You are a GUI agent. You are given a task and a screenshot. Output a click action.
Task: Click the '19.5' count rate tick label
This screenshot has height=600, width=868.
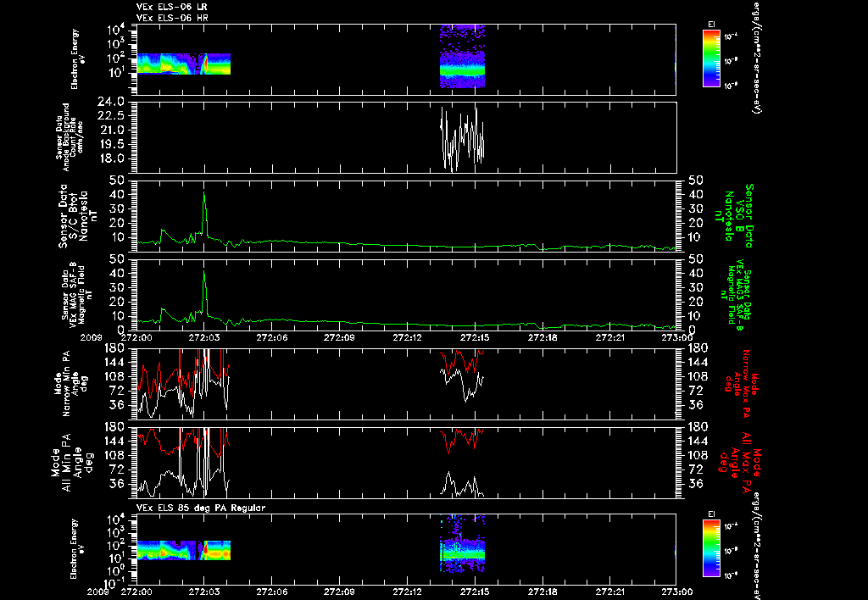[x=114, y=144]
